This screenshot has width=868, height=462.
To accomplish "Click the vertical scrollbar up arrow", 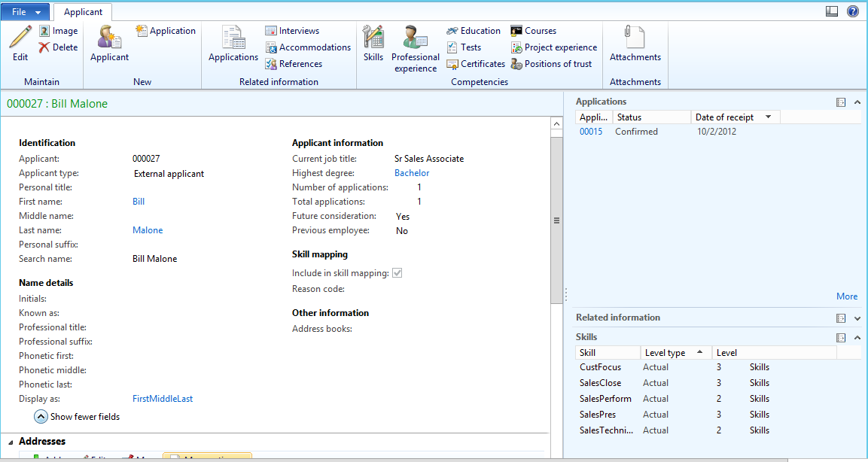I will click(x=557, y=123).
